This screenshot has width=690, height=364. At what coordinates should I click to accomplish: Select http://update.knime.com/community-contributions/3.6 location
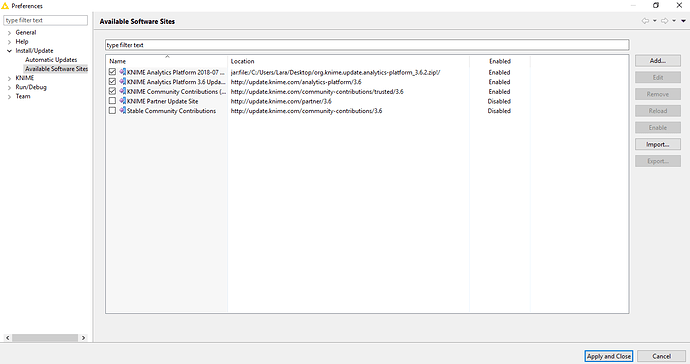coord(306,111)
